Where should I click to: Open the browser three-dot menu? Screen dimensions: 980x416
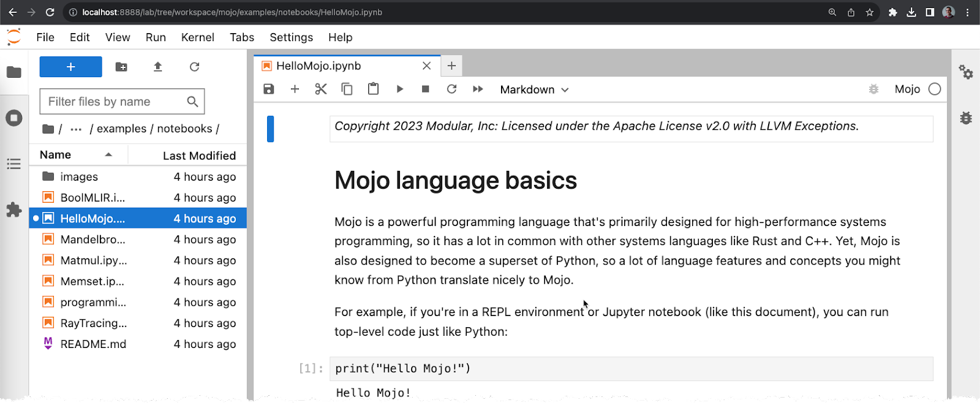tap(968, 12)
